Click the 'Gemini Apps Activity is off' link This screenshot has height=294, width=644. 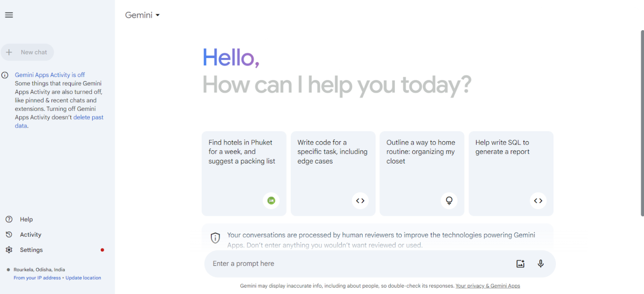(x=50, y=75)
